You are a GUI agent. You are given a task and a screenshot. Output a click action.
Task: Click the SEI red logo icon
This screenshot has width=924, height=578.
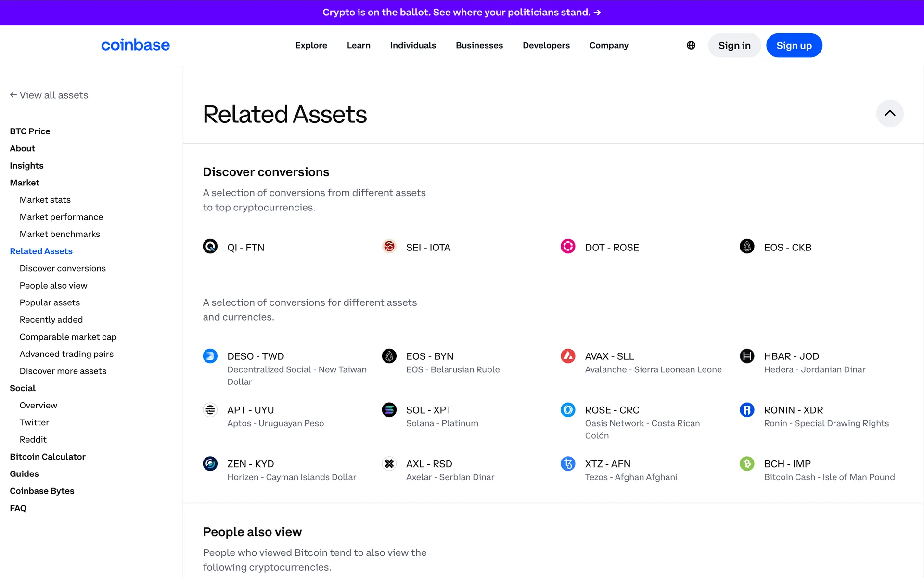[x=389, y=247]
